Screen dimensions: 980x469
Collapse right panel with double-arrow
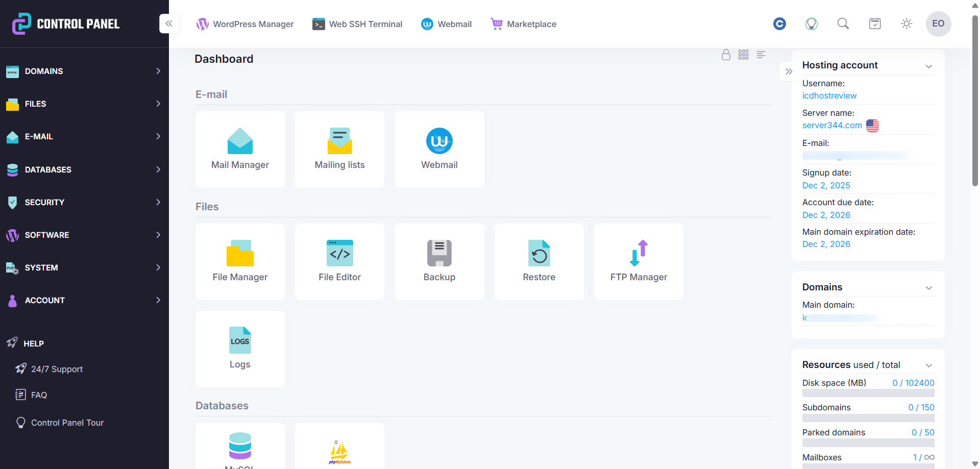[x=789, y=71]
